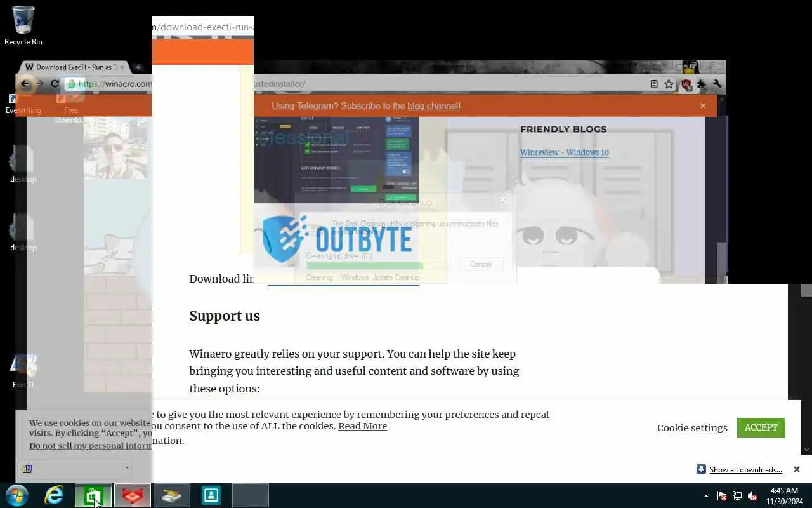Open the Windows Start button

(x=16, y=495)
